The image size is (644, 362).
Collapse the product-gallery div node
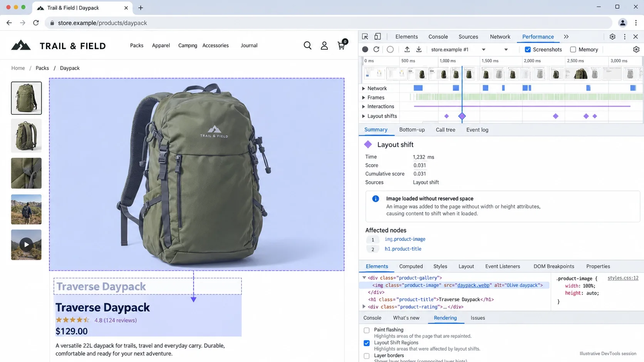point(364,278)
